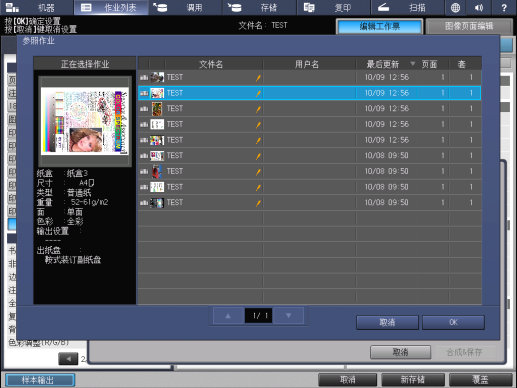Click the globe language icon
The width and height of the screenshot is (517, 388).
coord(455,7)
